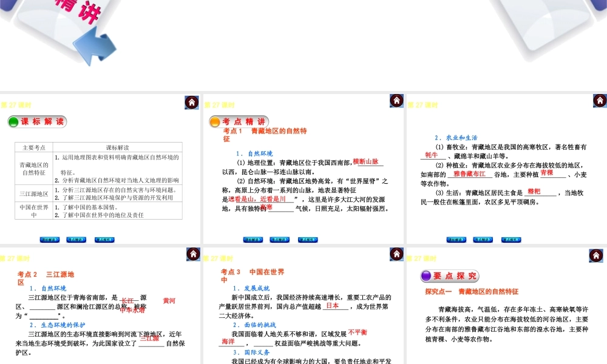This screenshot has width=607, height=364.
Task: Click the 考点1 青藏地区的自然特征 heading
Action: click(x=265, y=135)
